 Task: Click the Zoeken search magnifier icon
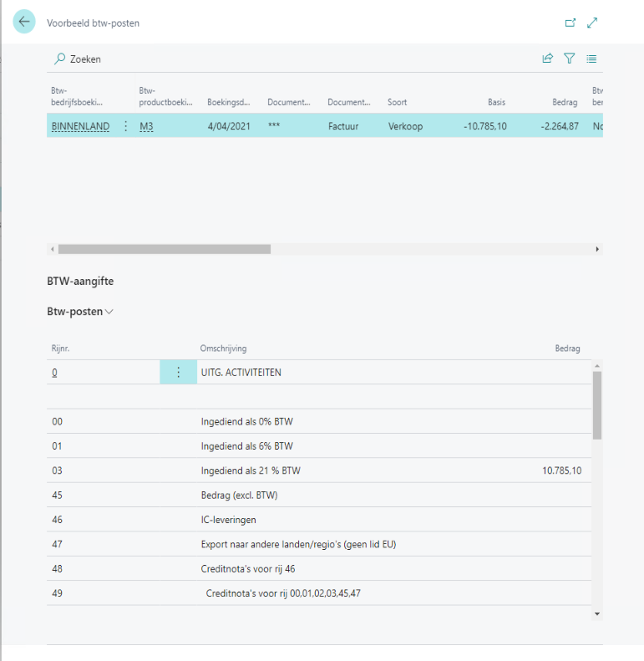click(59, 59)
